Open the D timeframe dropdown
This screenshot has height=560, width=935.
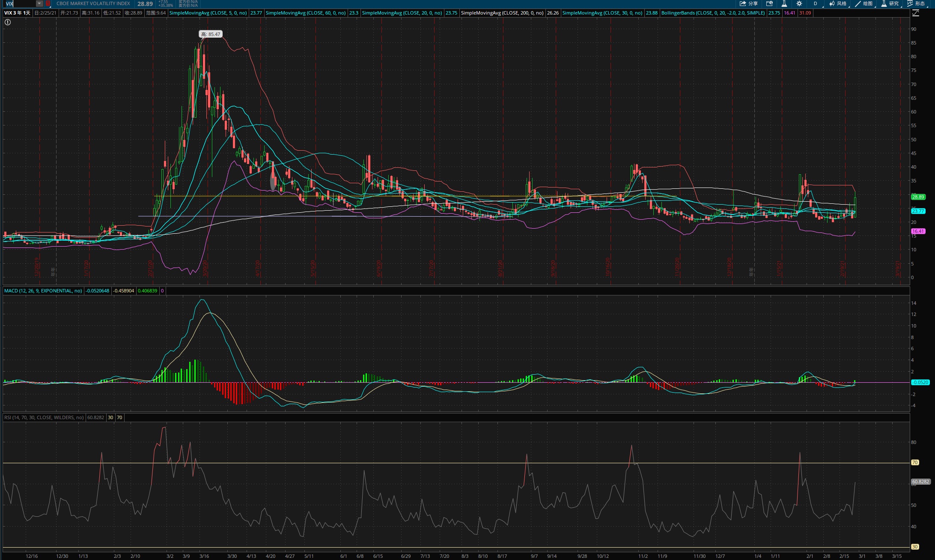pyautogui.click(x=816, y=4)
